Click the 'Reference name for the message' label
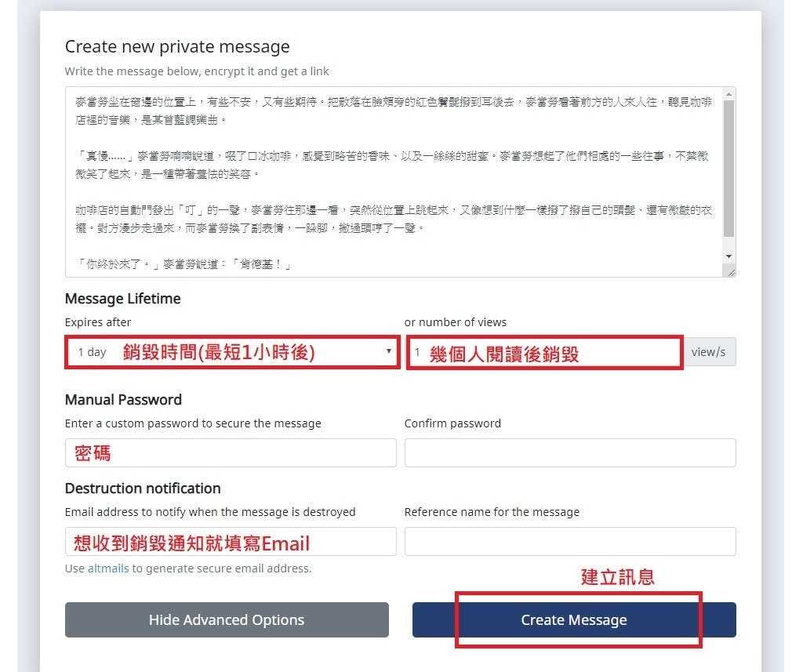Screen dimensions: 803x672 (492, 512)
